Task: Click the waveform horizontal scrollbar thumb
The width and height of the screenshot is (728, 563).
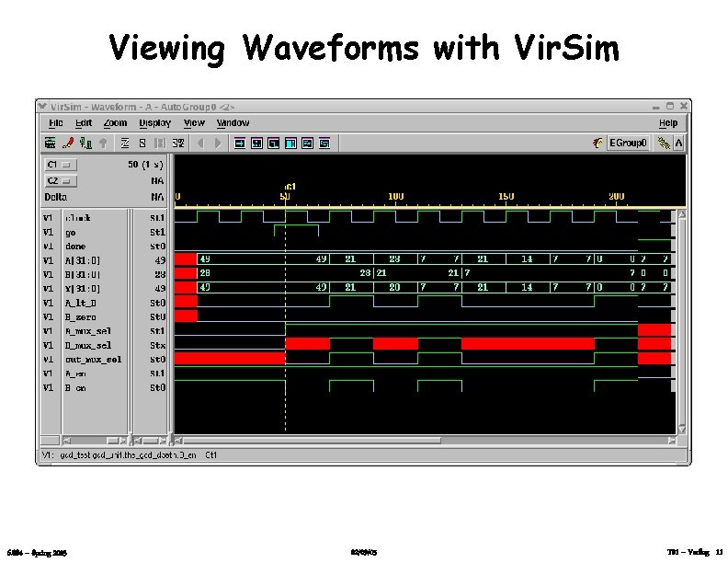Action: point(312,441)
